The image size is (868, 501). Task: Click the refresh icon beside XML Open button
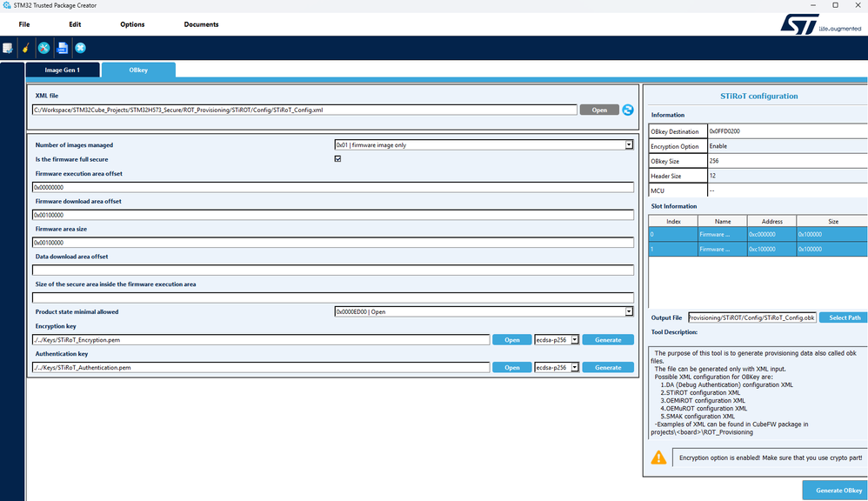(x=627, y=110)
